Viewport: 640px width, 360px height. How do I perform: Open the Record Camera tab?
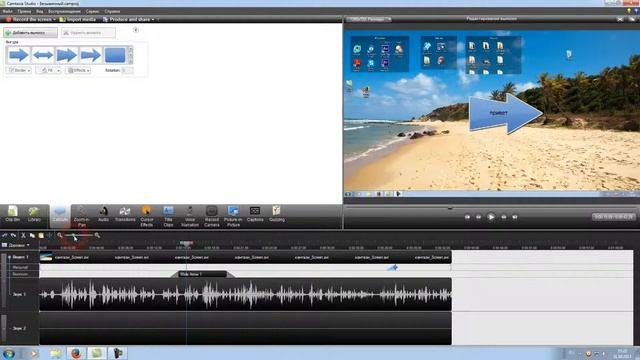(x=211, y=216)
